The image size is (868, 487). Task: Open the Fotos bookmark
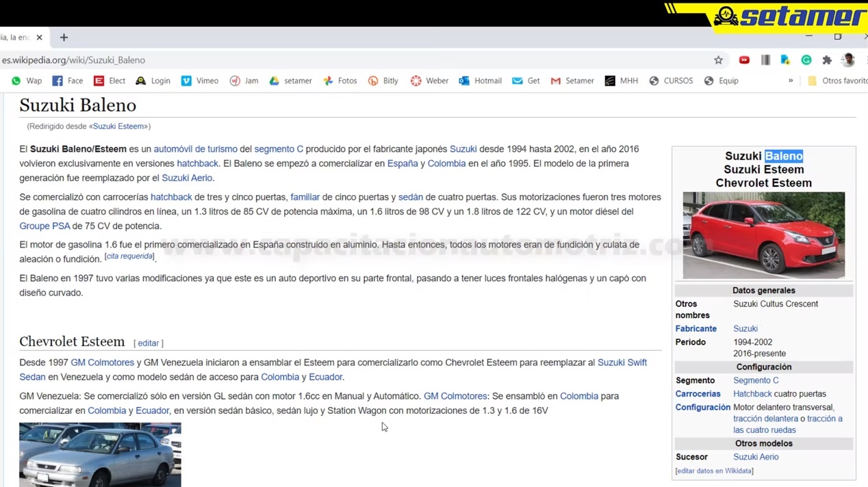tap(340, 81)
